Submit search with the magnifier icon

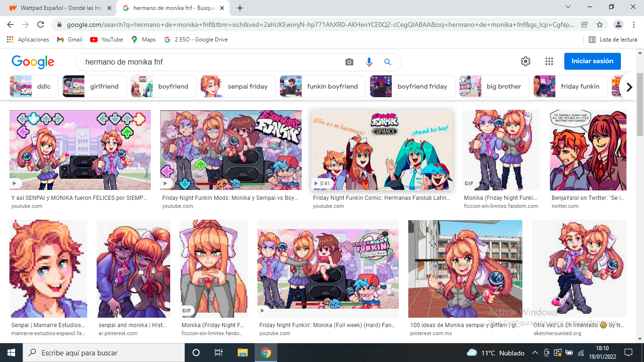tap(388, 62)
